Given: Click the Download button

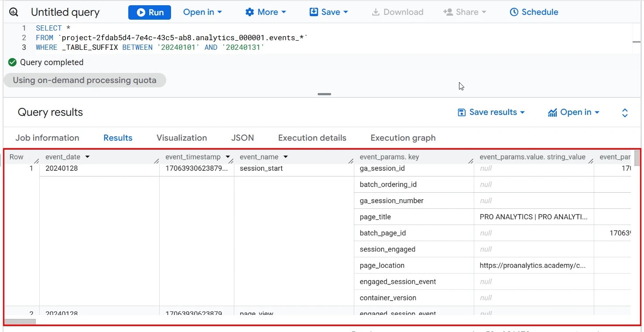Looking at the screenshot, I should pos(397,12).
